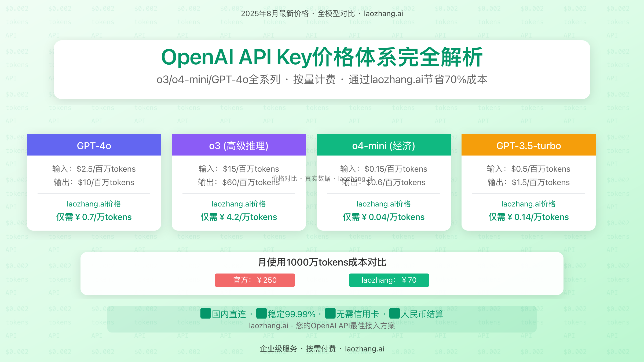Click the 国内直连 feature text
The height and width of the screenshot is (362, 644).
(x=229, y=314)
